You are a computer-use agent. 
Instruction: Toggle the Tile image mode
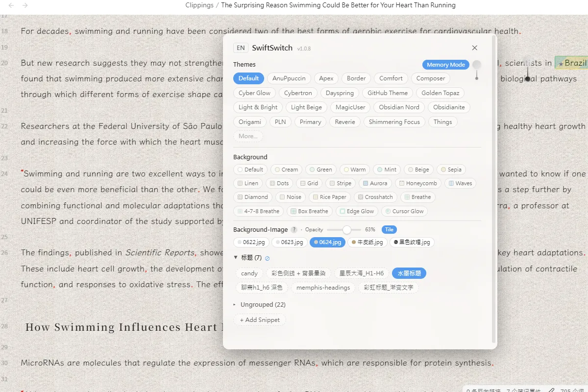[389, 229]
